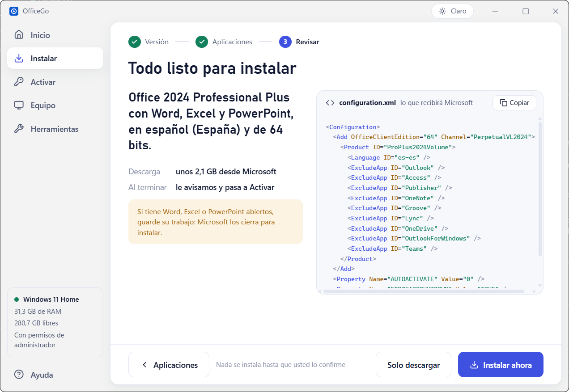Viewport: 569px width, 392px height.
Task: Click the ExcludeApp ID="Lync" line
Action: coord(391,218)
